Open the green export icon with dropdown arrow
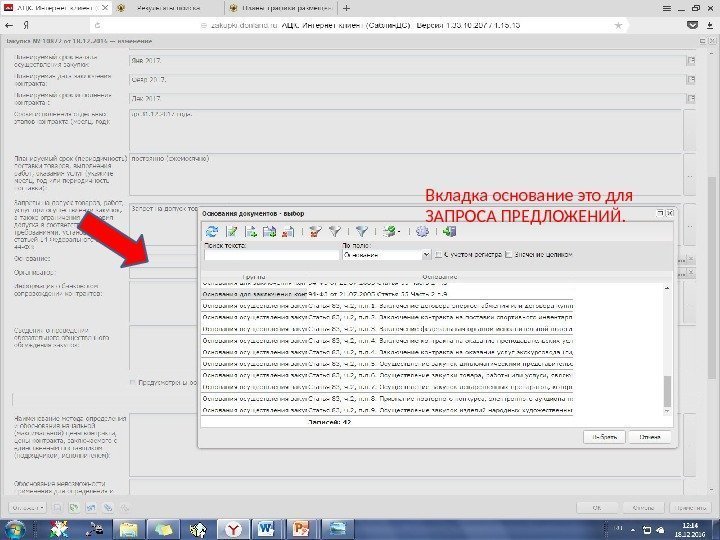The image size is (720, 540). click(391, 231)
